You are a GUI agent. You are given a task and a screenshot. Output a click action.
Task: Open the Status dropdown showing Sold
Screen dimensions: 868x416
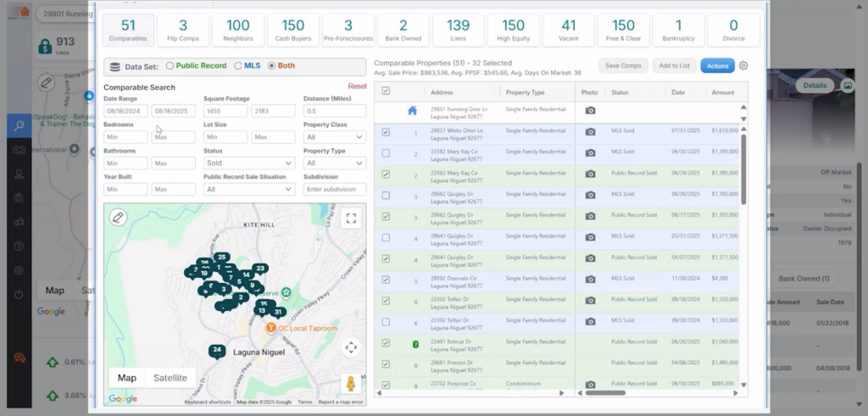(248, 163)
